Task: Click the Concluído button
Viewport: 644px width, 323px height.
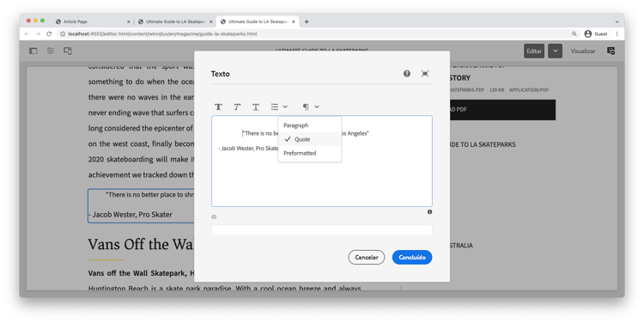Action: click(x=412, y=257)
